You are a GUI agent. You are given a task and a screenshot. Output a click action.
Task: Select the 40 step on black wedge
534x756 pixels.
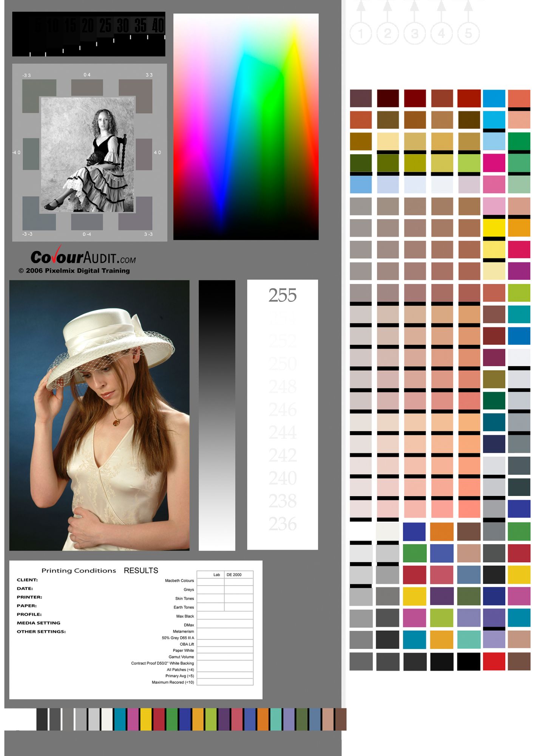[158, 26]
